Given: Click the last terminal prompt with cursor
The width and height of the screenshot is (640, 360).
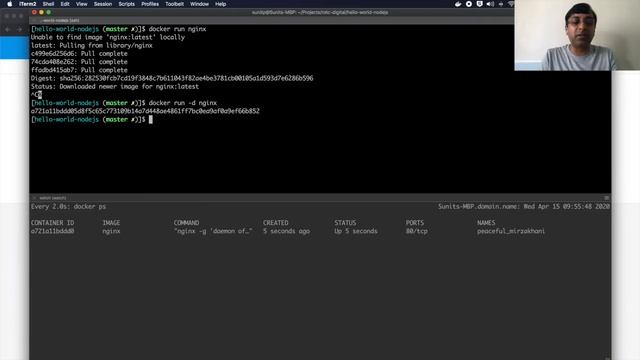Looking at the screenshot, I should 92,119.
